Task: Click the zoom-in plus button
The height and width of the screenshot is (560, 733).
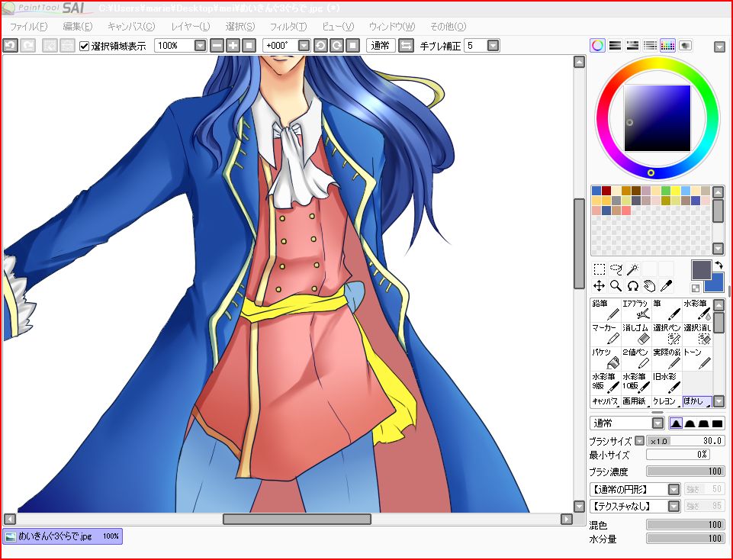Action: [x=233, y=45]
